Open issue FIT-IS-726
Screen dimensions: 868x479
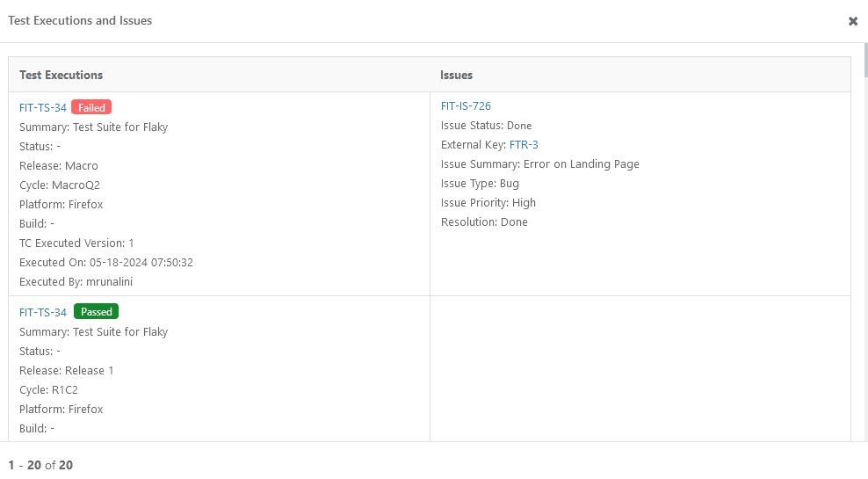coord(466,106)
